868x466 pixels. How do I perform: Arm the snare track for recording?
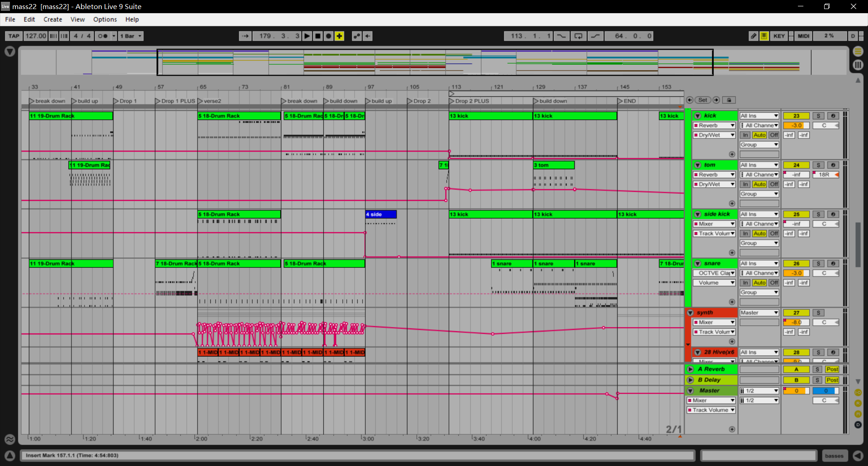833,264
